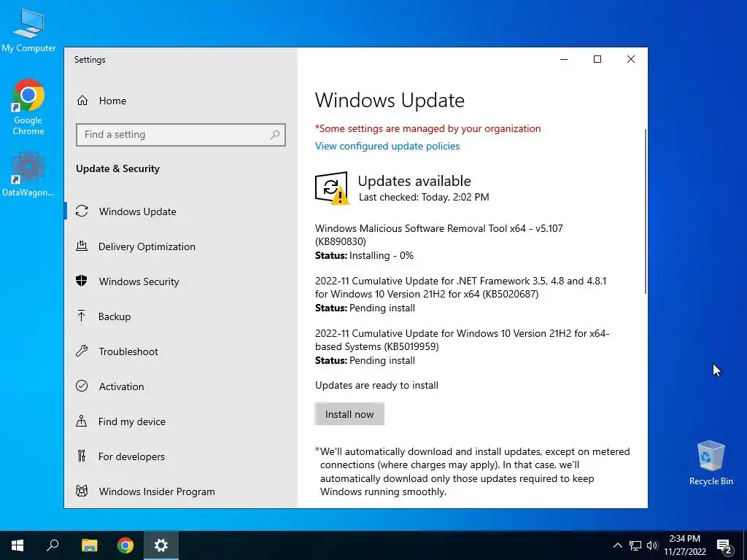The width and height of the screenshot is (747, 560).
Task: Click 'Last checked: Today, 2:02 PM' text
Action: (x=424, y=197)
